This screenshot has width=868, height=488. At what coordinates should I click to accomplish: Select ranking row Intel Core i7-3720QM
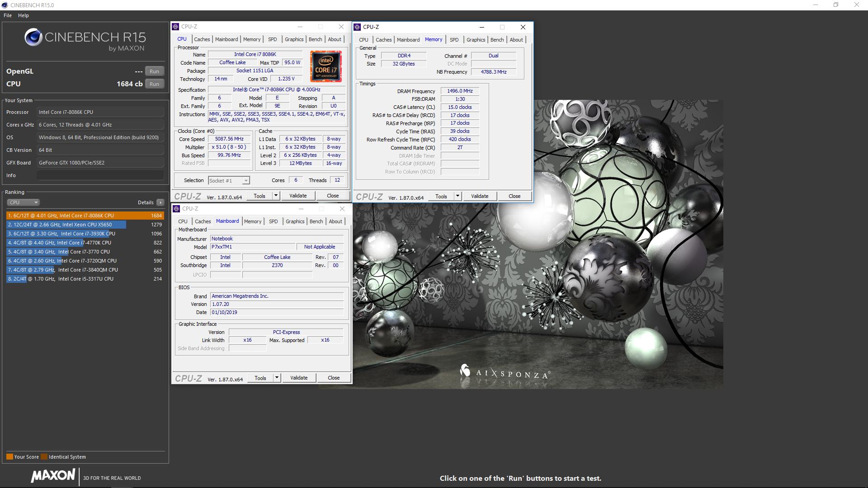(85, 261)
